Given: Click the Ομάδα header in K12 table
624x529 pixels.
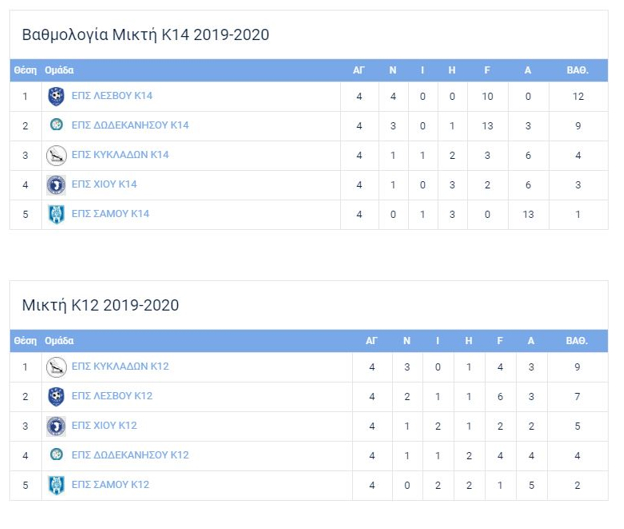Looking at the screenshot, I should click(x=58, y=341).
